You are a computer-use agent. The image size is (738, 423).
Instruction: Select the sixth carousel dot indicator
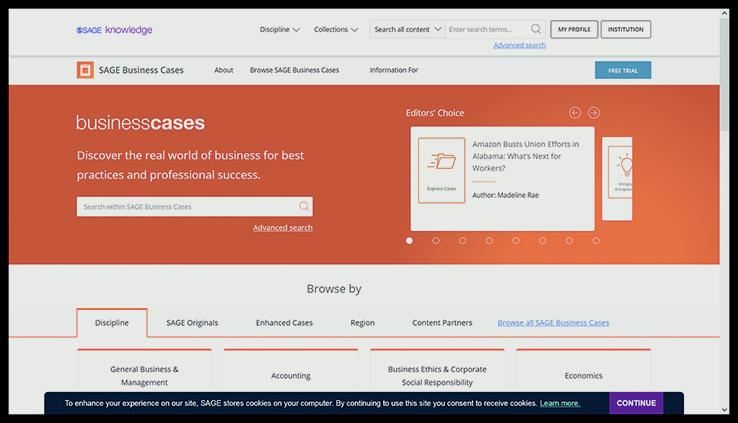pyautogui.click(x=543, y=240)
